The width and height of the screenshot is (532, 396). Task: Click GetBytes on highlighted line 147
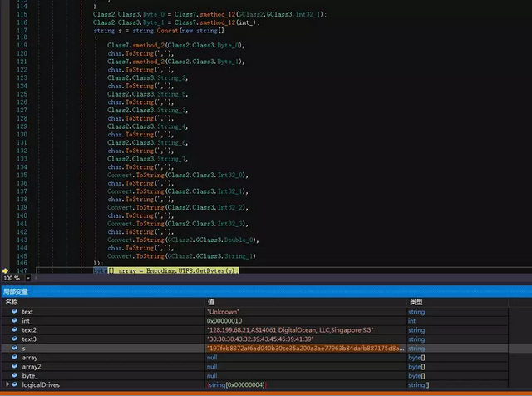tap(209, 270)
